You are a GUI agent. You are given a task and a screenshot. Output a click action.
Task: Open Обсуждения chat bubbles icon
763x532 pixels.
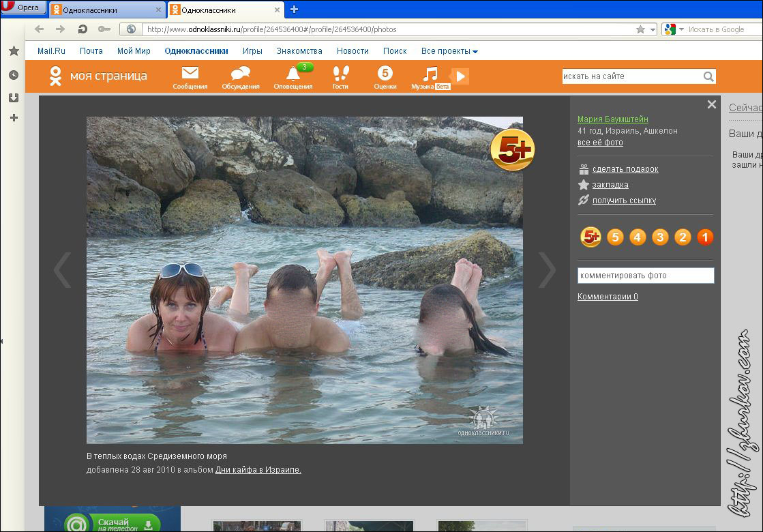pyautogui.click(x=240, y=74)
